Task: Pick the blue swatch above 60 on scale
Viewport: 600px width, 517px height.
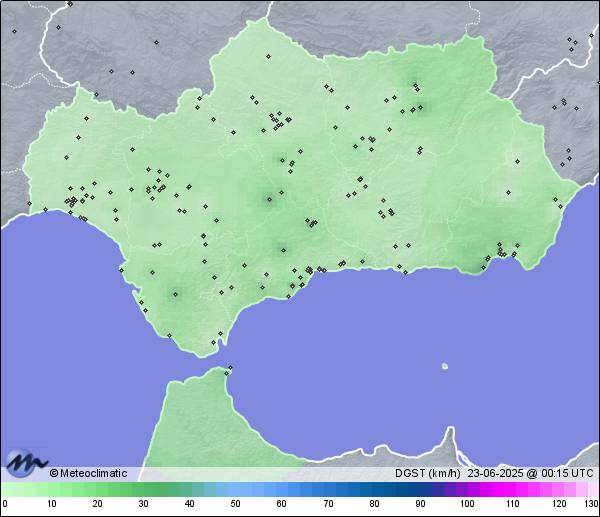Action: click(282, 489)
